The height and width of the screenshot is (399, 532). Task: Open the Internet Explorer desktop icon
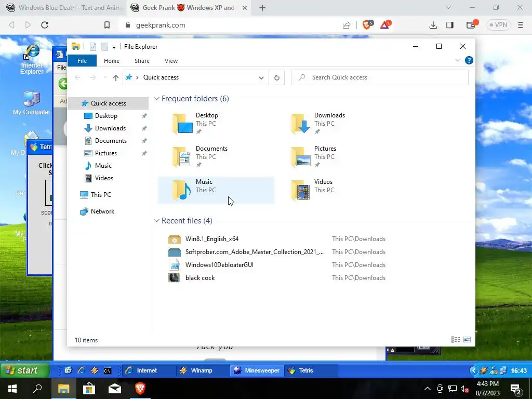pos(32,59)
